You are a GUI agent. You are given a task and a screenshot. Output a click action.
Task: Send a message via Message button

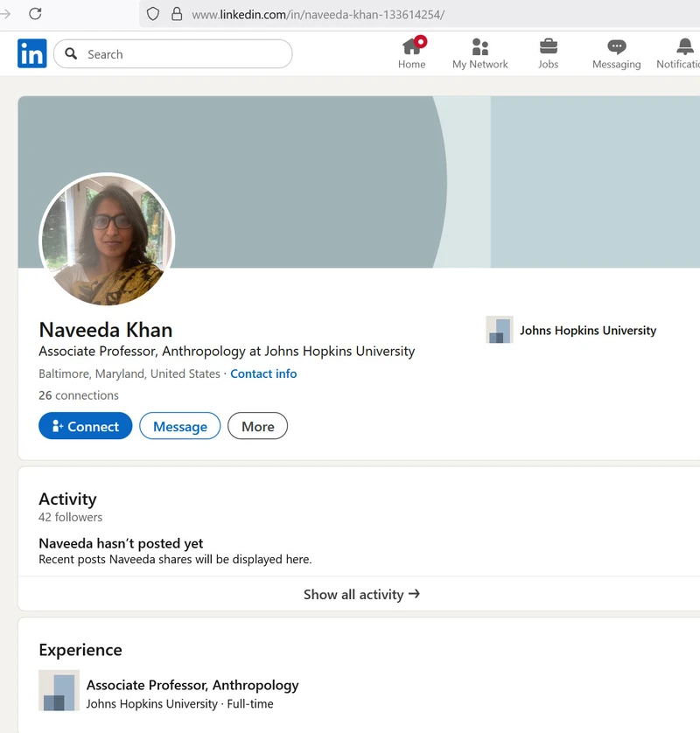(x=180, y=426)
